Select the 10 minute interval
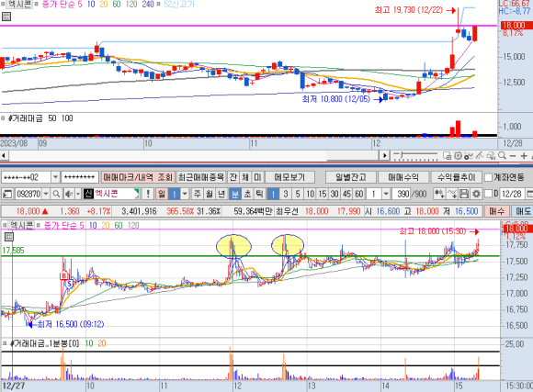 310,194
